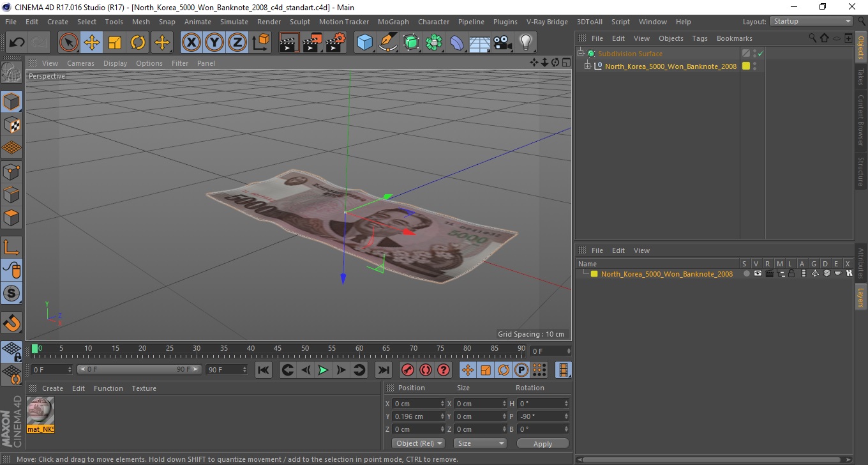Toggle layer lock icon for banknote layer
The height and width of the screenshot is (465, 868).
(791, 273)
